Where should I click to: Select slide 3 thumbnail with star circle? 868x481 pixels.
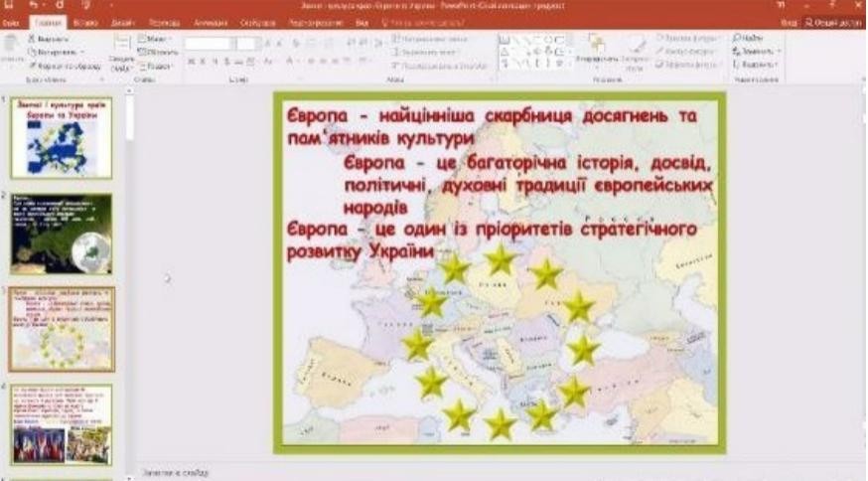pos(61,329)
